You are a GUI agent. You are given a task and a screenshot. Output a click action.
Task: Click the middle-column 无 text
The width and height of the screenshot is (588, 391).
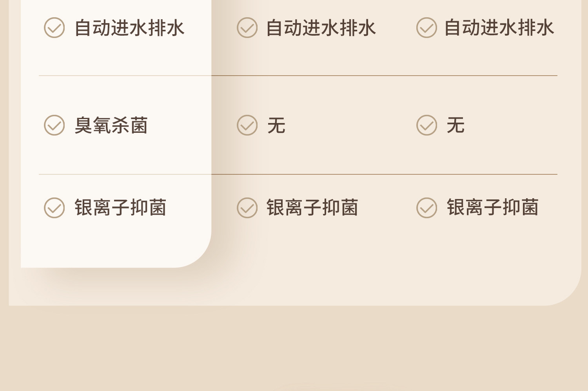tap(276, 126)
